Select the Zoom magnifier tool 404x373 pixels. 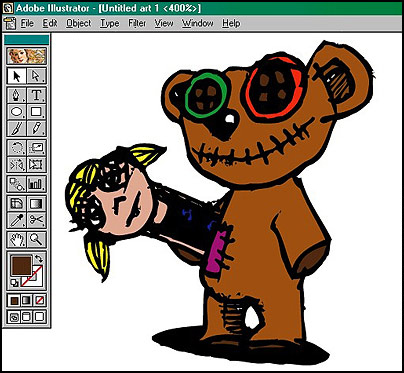(x=36, y=239)
